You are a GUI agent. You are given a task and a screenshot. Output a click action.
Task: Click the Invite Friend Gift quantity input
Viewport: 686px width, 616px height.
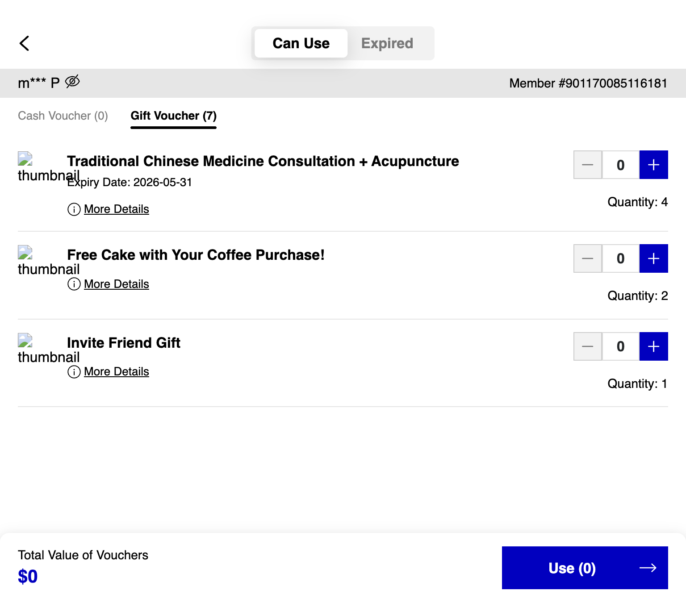[621, 346]
